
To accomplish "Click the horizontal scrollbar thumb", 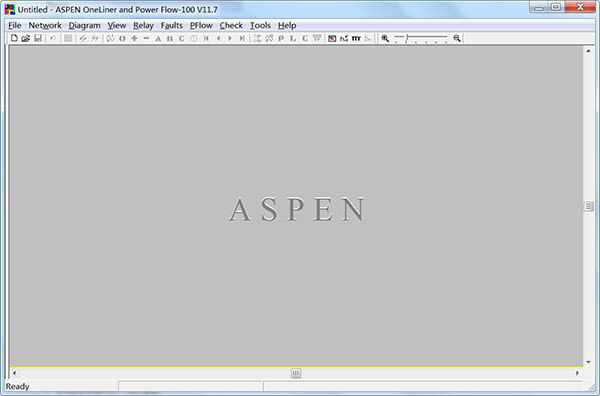I will pyautogui.click(x=296, y=373).
